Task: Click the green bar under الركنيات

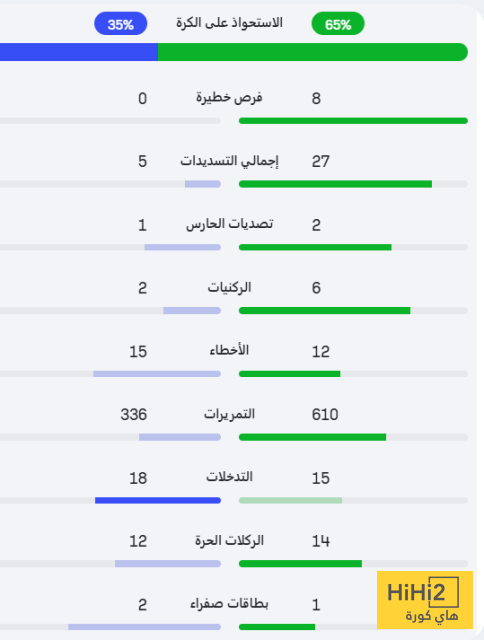Action: 324,311
